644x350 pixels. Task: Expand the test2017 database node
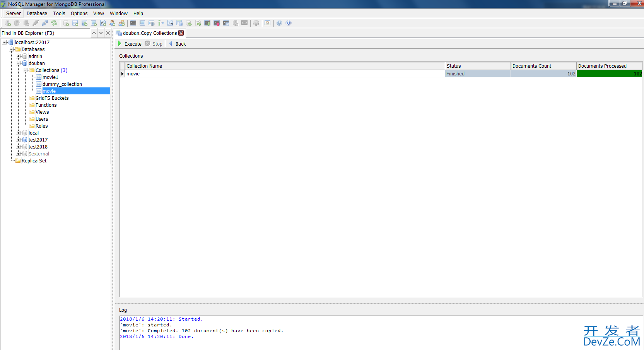tap(19, 140)
